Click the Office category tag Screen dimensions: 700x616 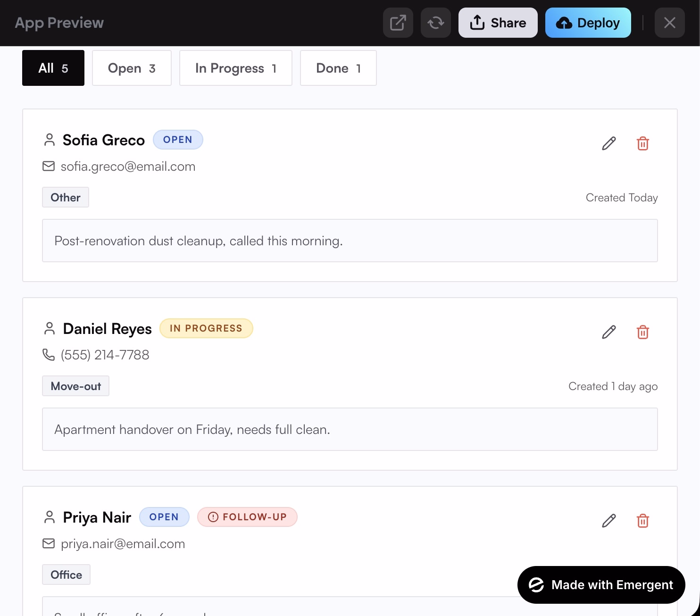[x=66, y=574]
